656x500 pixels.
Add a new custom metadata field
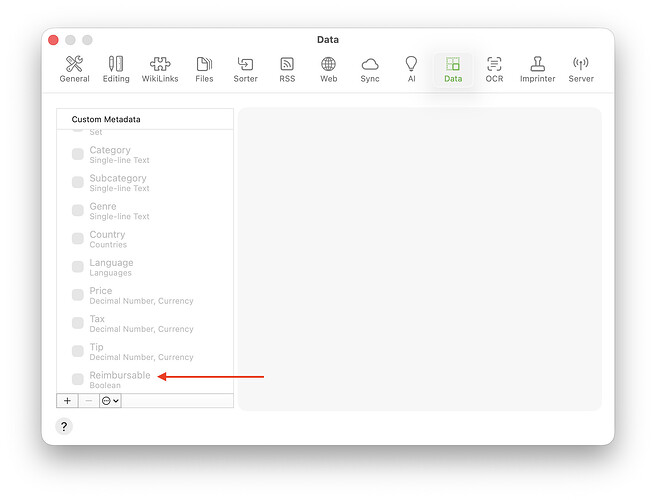click(x=67, y=401)
